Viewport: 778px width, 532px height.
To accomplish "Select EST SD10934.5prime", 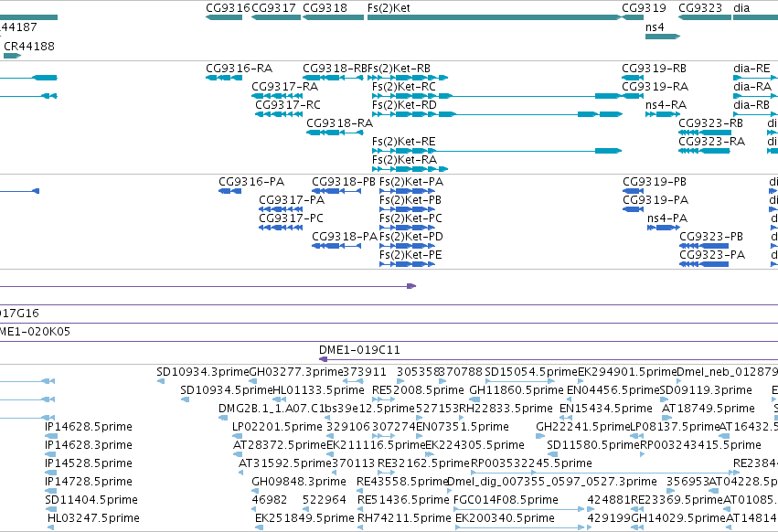I will (226, 390).
